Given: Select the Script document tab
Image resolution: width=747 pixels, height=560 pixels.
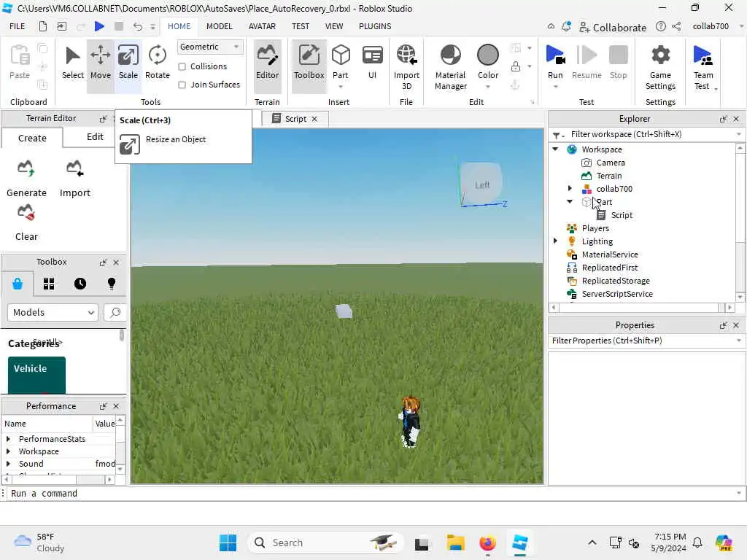Looking at the screenshot, I should coord(295,119).
